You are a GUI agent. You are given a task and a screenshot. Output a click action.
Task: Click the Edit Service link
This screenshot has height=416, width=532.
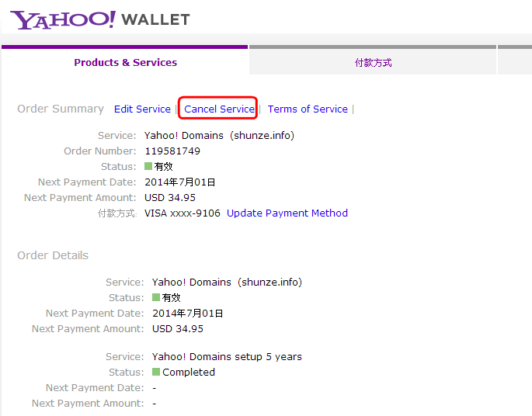point(142,109)
